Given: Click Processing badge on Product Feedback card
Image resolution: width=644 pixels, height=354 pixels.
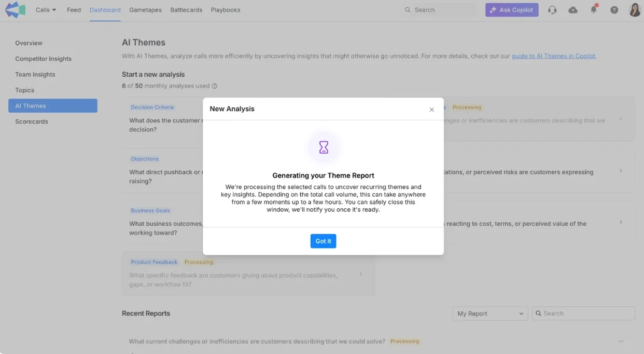Looking at the screenshot, I should click(x=199, y=262).
